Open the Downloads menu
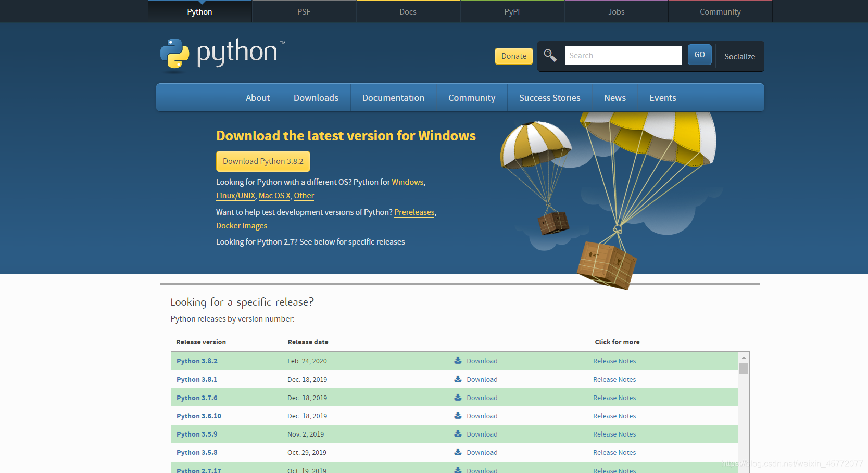 316,98
